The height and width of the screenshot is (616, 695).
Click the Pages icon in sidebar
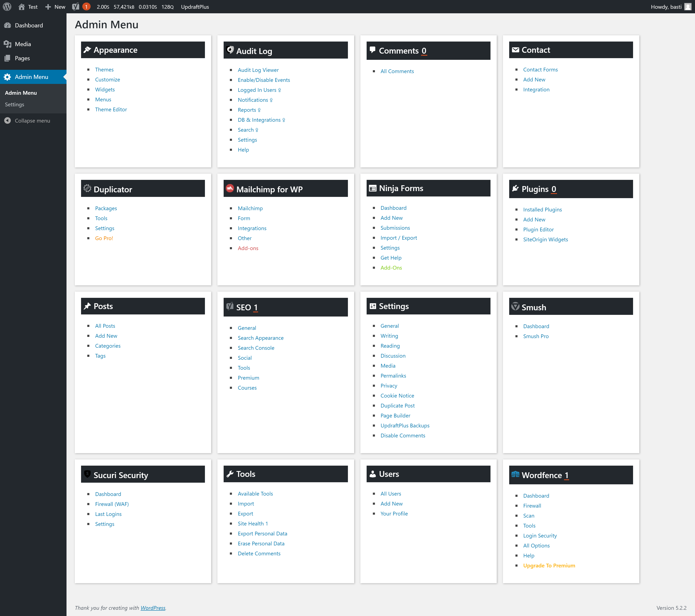point(7,58)
